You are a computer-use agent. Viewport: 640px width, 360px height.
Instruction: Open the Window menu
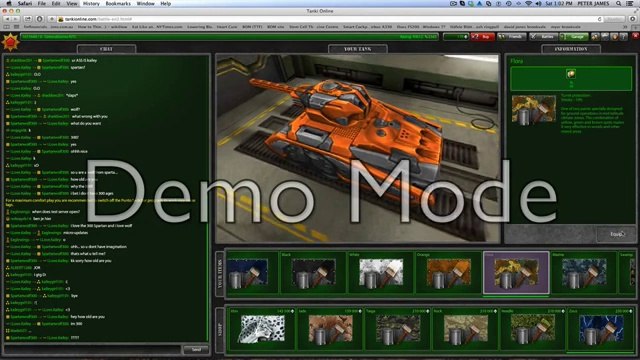pyautogui.click(x=145, y=4)
